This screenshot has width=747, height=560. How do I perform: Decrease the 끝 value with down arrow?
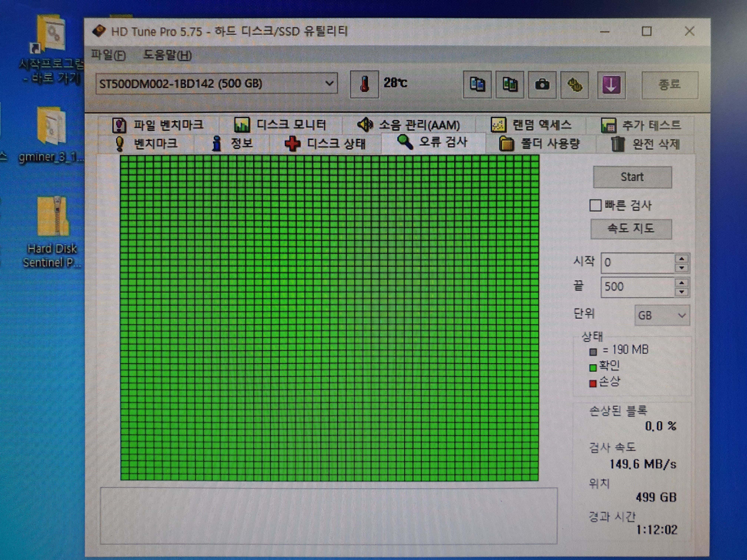(x=681, y=292)
